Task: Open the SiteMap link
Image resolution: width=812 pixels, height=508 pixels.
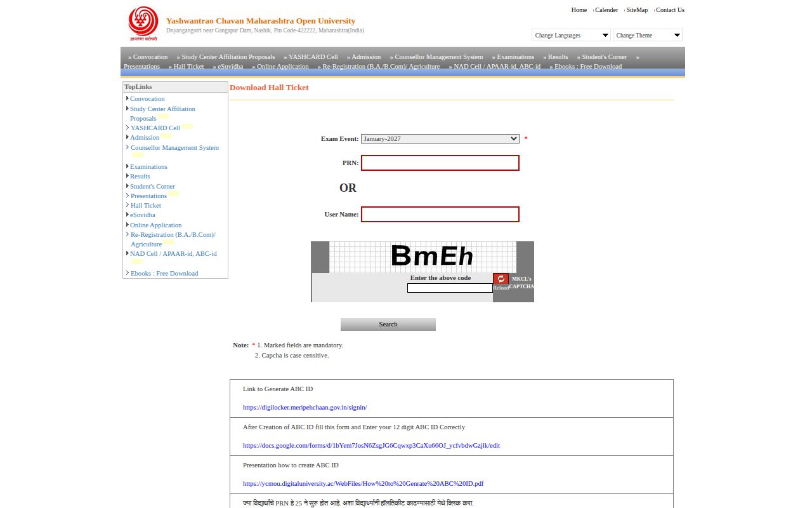Action: coord(637,10)
